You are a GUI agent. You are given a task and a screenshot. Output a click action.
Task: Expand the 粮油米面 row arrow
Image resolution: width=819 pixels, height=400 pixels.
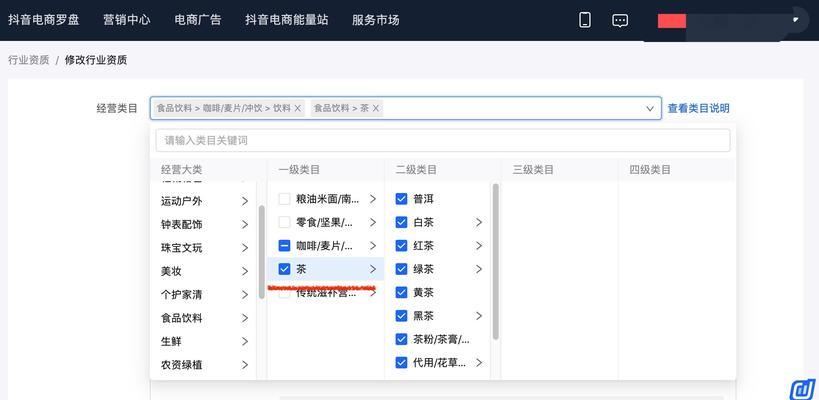tap(372, 199)
